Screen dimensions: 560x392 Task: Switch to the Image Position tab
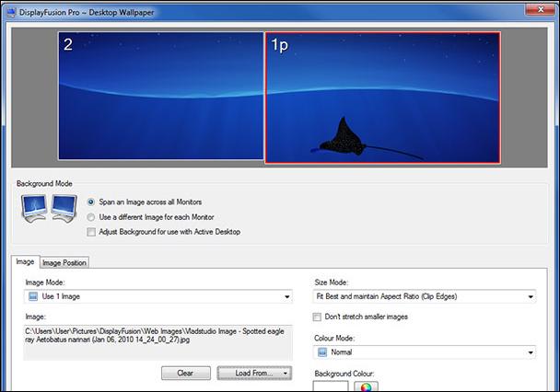point(64,263)
